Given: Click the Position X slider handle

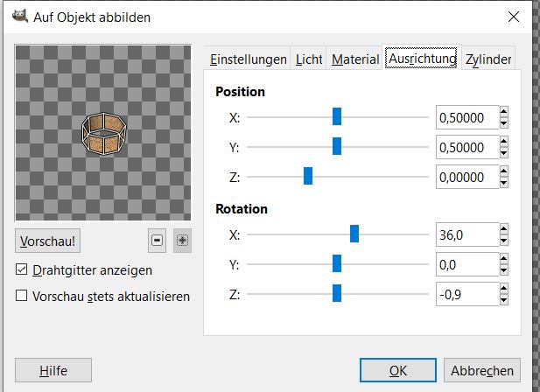Looking at the screenshot, I should click(337, 116).
